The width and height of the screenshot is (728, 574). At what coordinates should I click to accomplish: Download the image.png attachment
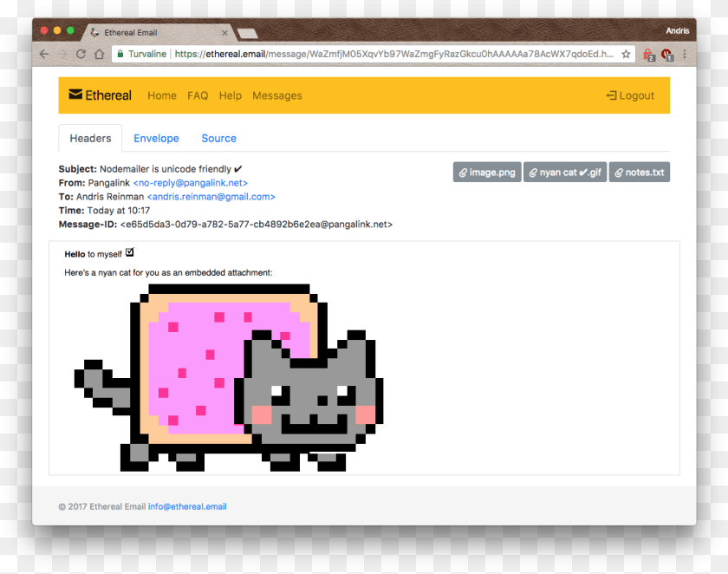pyautogui.click(x=487, y=173)
